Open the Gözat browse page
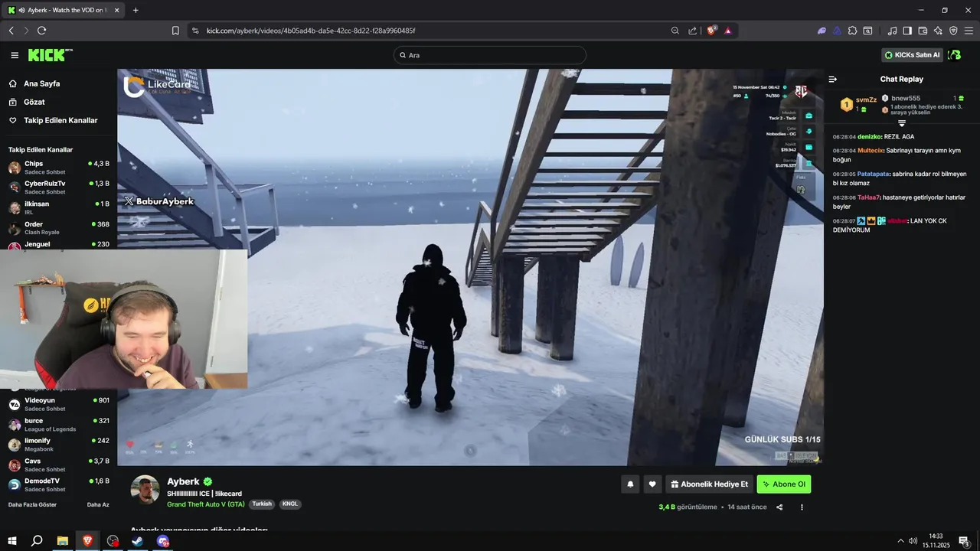The image size is (980, 551). coord(34,102)
